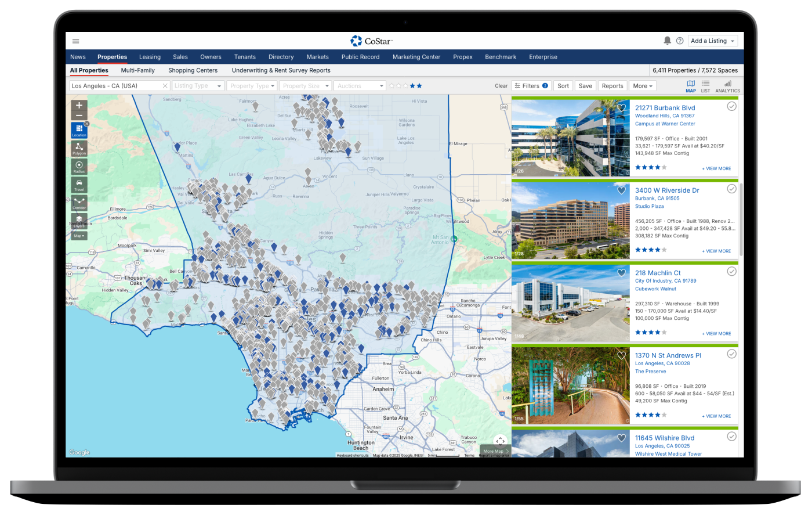Click the Save search button
The width and height of the screenshot is (812, 519).
585,86
